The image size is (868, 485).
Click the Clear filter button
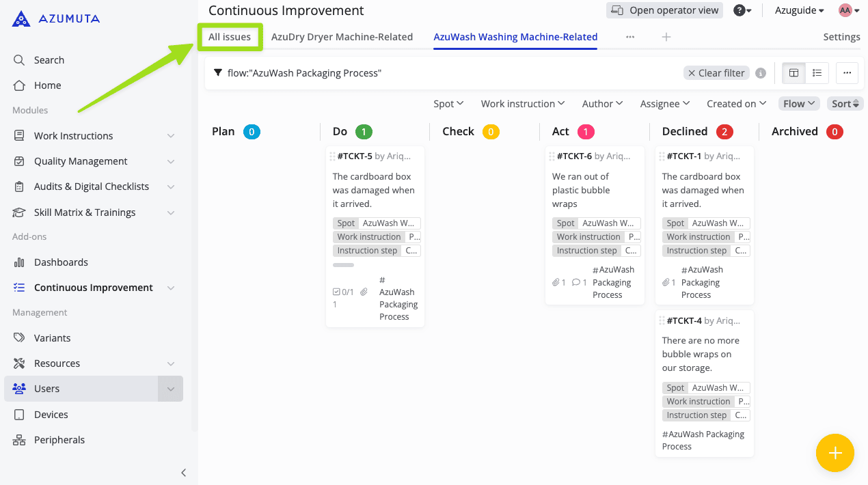(716, 73)
